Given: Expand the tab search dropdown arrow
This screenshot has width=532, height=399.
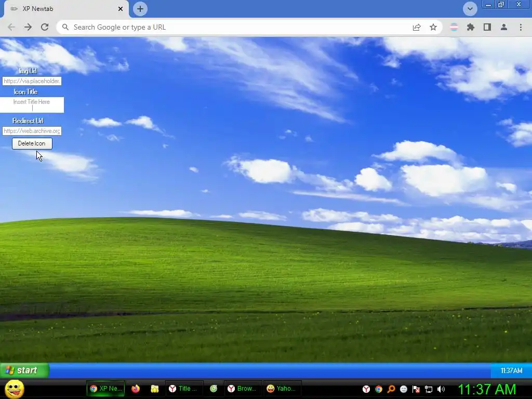Looking at the screenshot, I should pyautogui.click(x=470, y=9).
